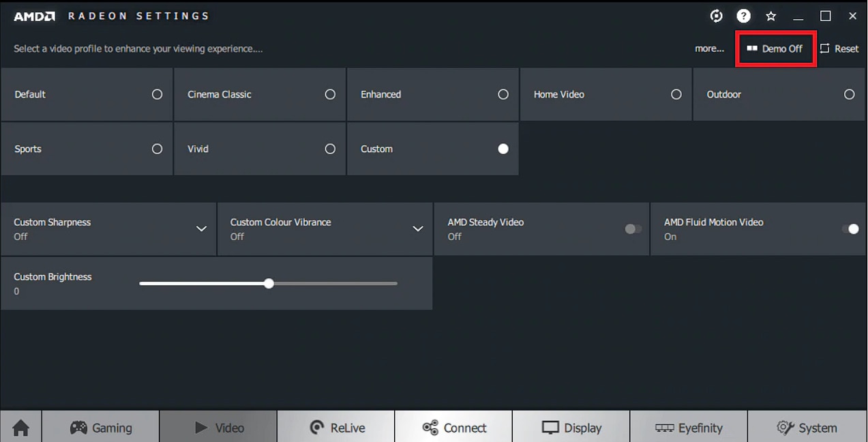Choose the Vivid video profile
This screenshot has height=442, width=868.
point(260,149)
